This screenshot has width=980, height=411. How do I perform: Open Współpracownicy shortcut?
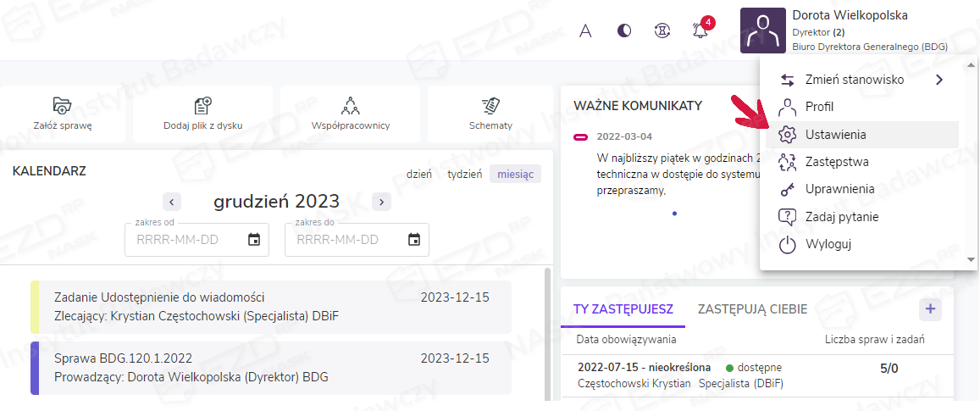click(351, 106)
